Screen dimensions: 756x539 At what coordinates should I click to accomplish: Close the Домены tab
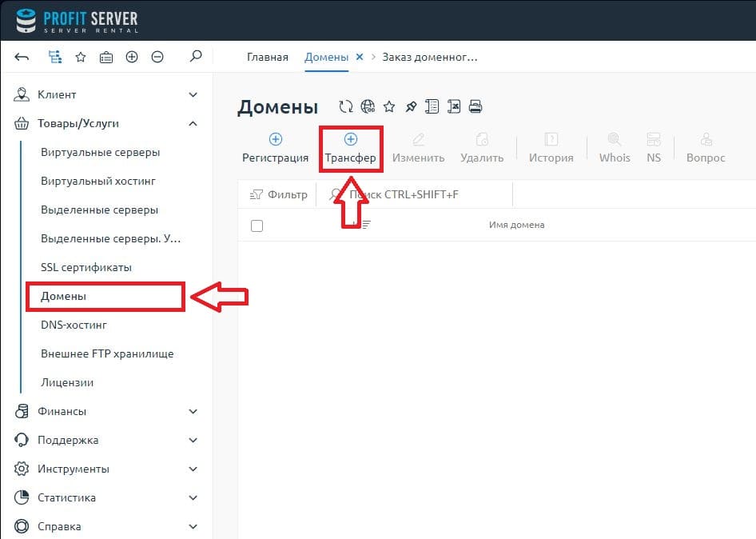pyautogui.click(x=360, y=57)
